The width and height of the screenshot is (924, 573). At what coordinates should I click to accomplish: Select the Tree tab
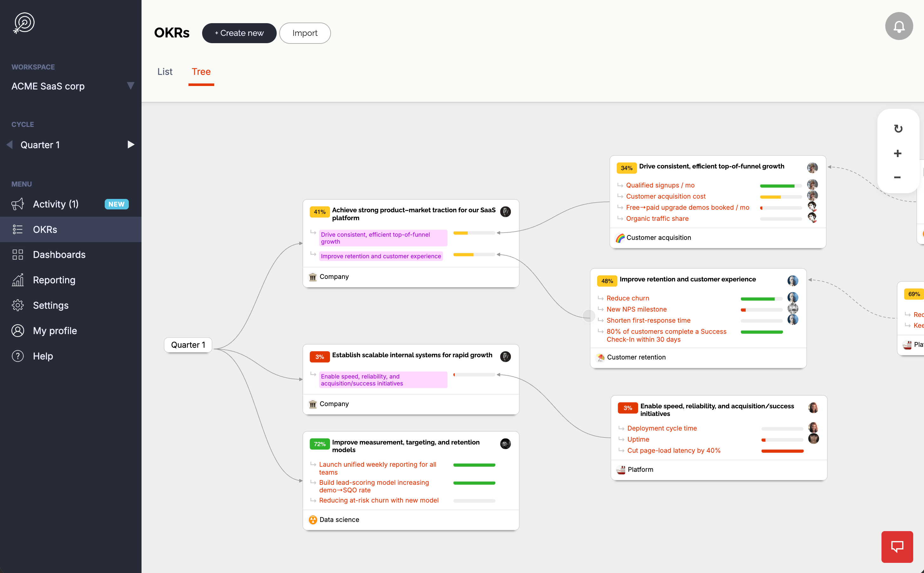tap(201, 72)
